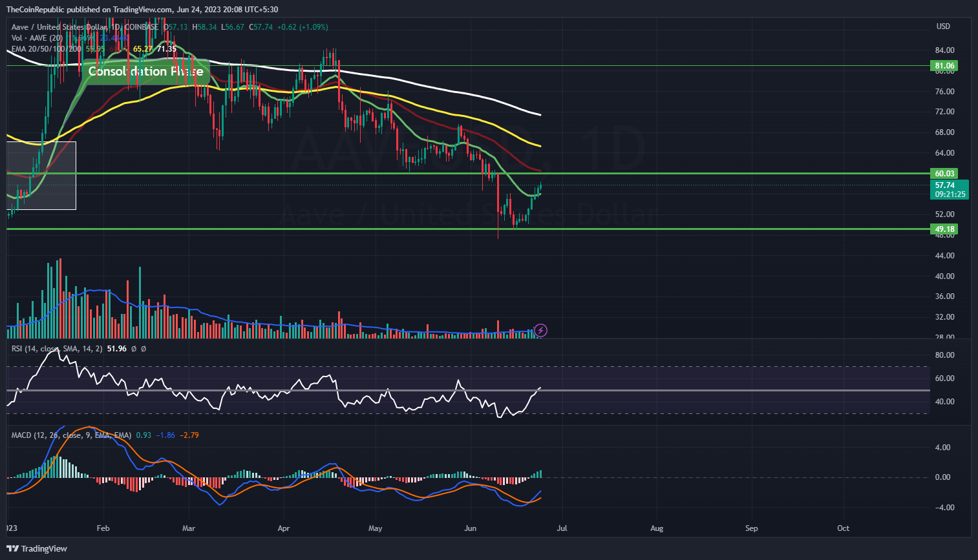Screen dimensions: 978x560
Task: Click the RSI value 51.96
Action: coord(116,349)
